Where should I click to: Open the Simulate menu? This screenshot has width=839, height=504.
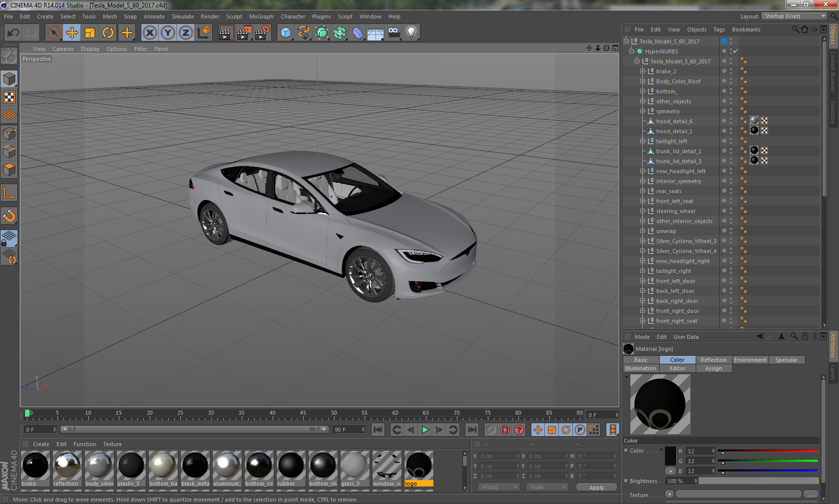tap(183, 16)
